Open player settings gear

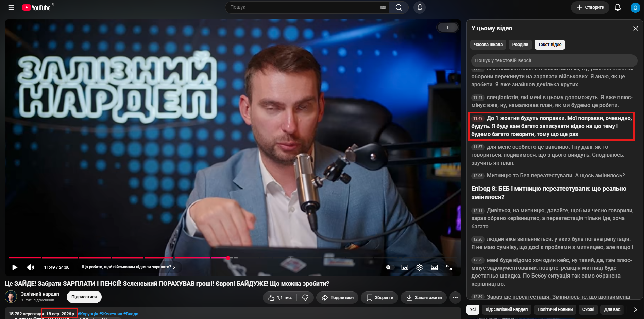pyautogui.click(x=419, y=267)
